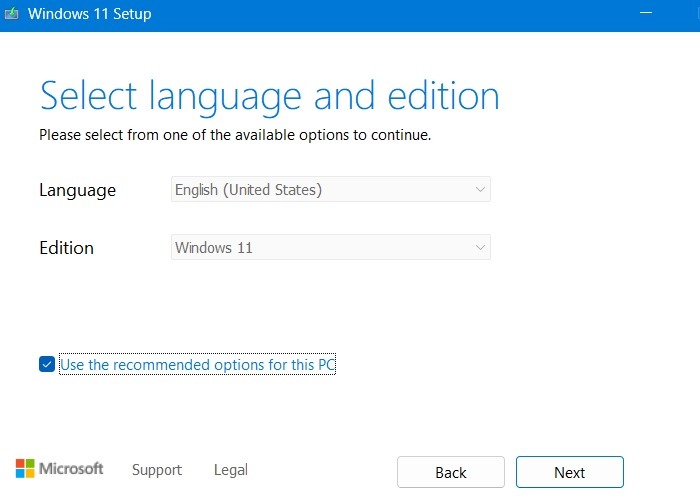Screen dimensions: 700x496
Task: Open the Edition dropdown
Action: (331, 247)
